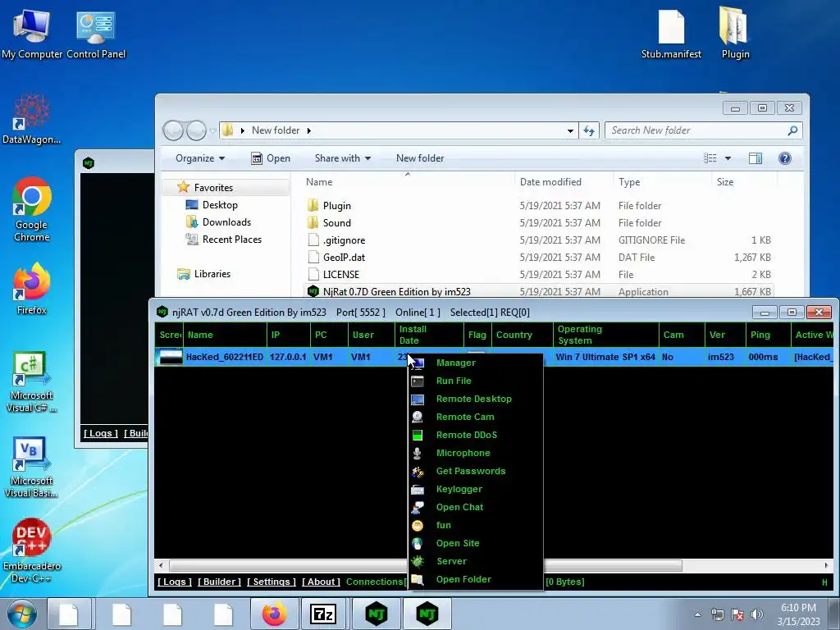Select Sound folder in file list
The image size is (840, 630).
pos(337,223)
